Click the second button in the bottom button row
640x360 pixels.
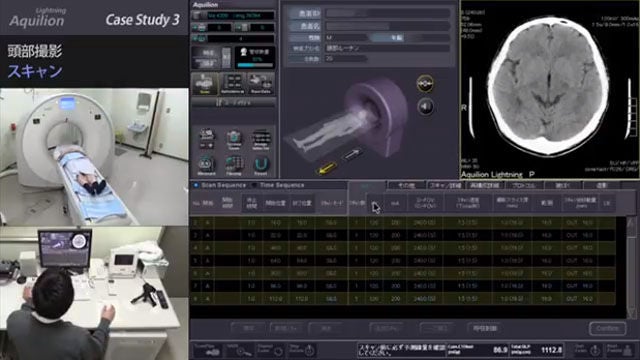[287, 328]
